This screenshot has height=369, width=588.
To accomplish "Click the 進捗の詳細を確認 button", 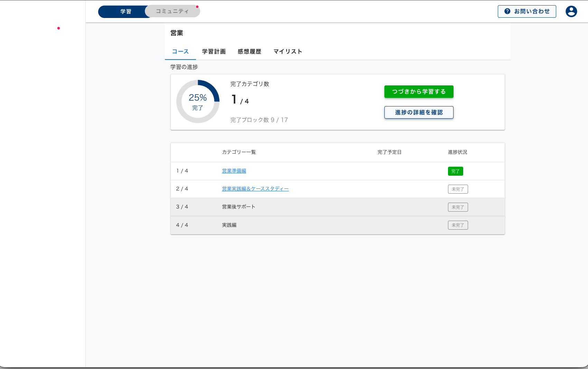I will tap(419, 112).
